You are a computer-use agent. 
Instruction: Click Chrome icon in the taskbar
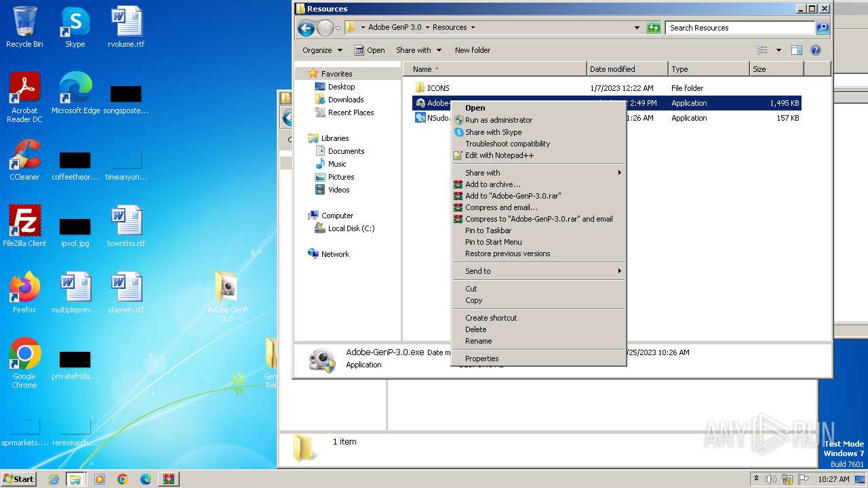tap(123, 479)
